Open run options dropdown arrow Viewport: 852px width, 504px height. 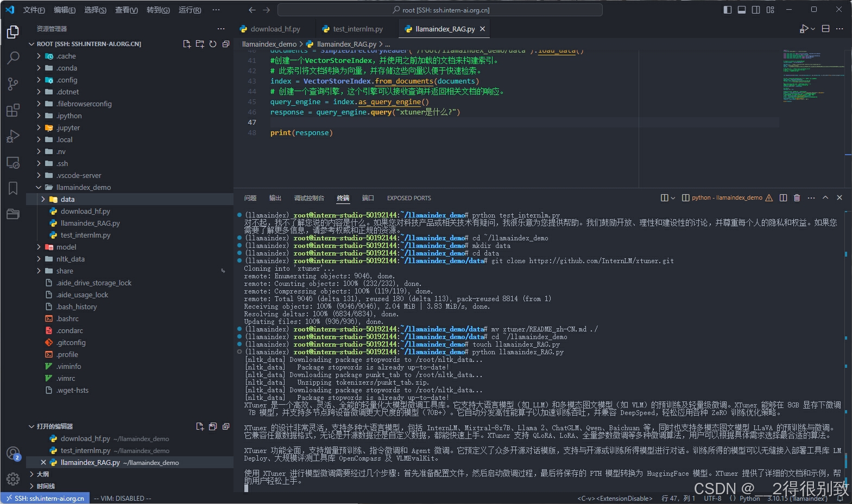(x=813, y=29)
